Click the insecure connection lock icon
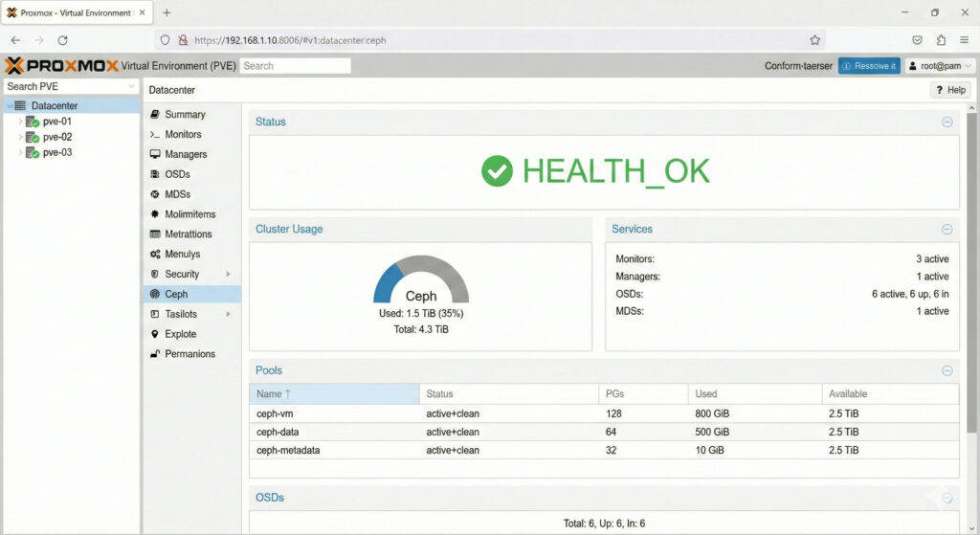Viewport: 980px width, 535px height. 183,40
